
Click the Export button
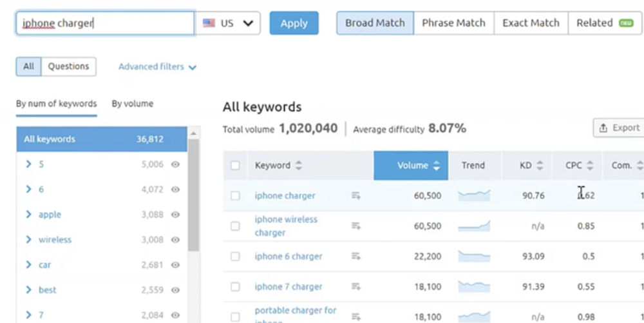(x=619, y=128)
